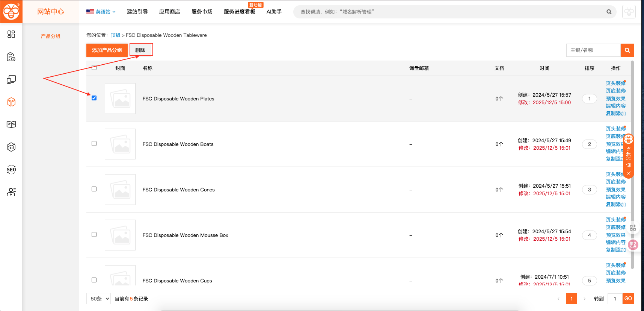
Task: Click the 主键/名称 search input field
Action: coord(593,50)
